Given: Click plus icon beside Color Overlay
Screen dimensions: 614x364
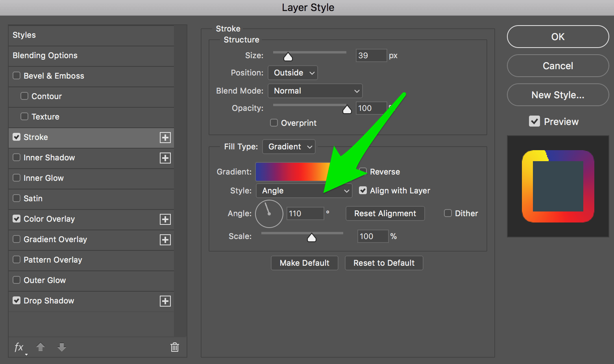Looking at the screenshot, I should pyautogui.click(x=165, y=219).
